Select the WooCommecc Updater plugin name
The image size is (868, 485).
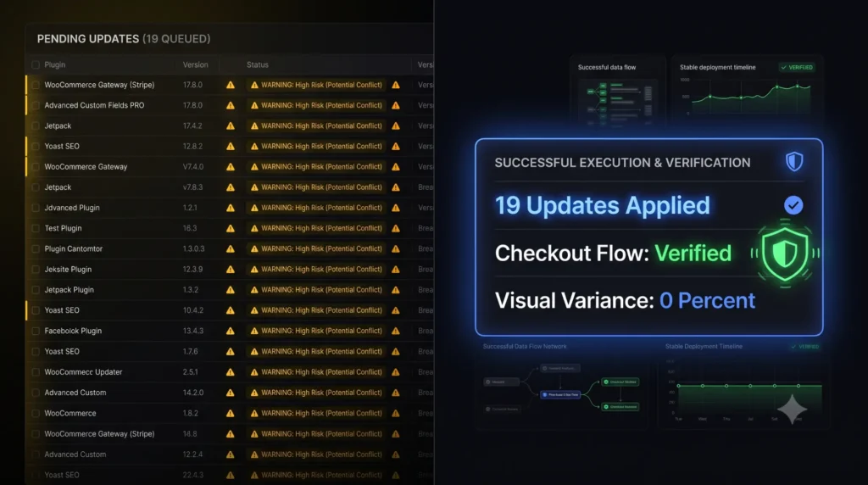(83, 372)
